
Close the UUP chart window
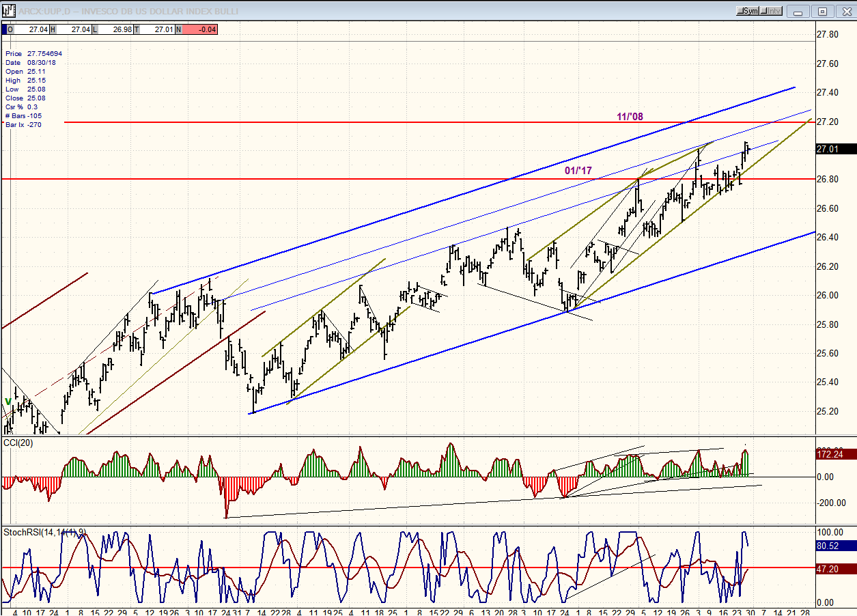(843, 11)
